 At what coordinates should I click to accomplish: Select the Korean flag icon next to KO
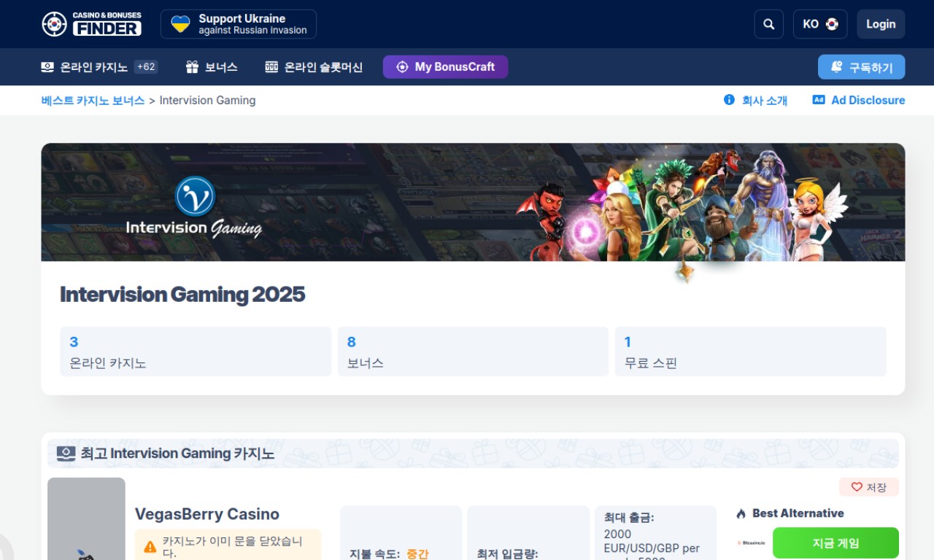click(x=832, y=24)
